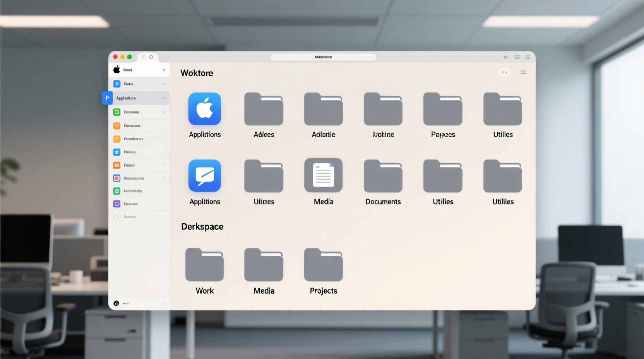
Task: Expand the Applications sidebar chevron
Action: pyautogui.click(x=164, y=98)
